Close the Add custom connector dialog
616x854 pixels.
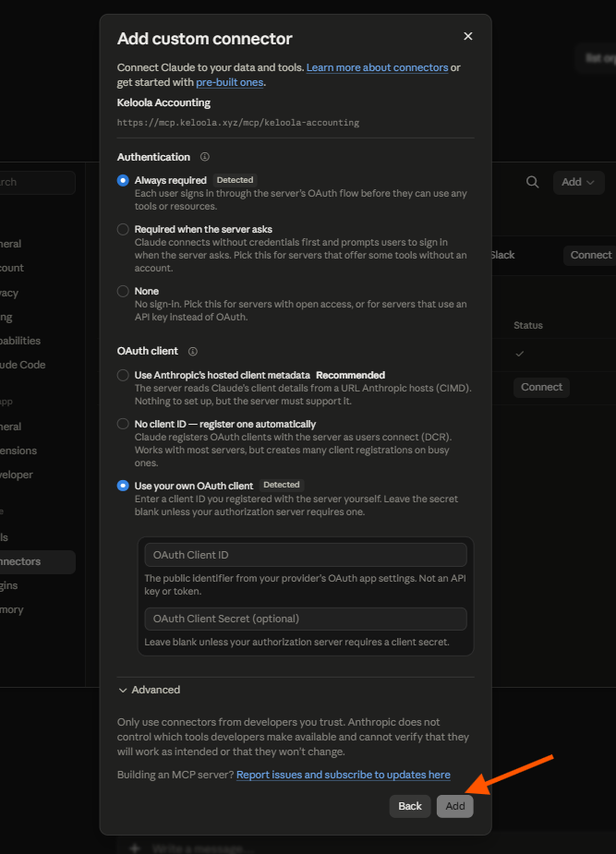467,36
